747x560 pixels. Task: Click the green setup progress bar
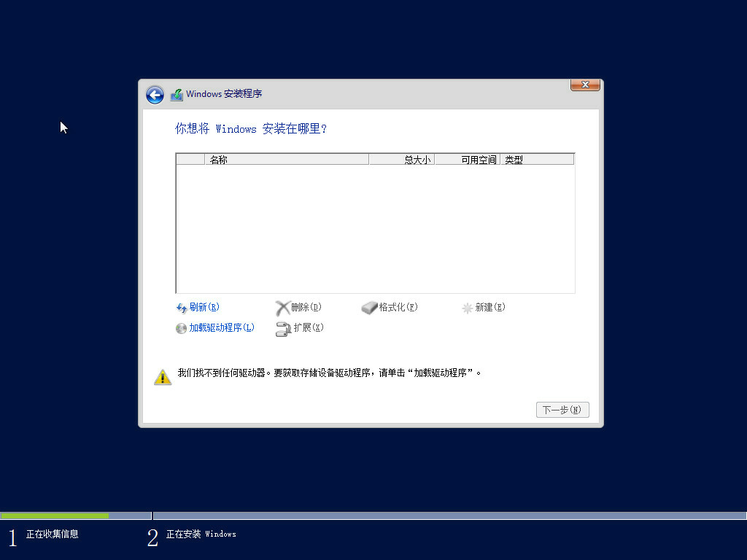click(x=54, y=516)
